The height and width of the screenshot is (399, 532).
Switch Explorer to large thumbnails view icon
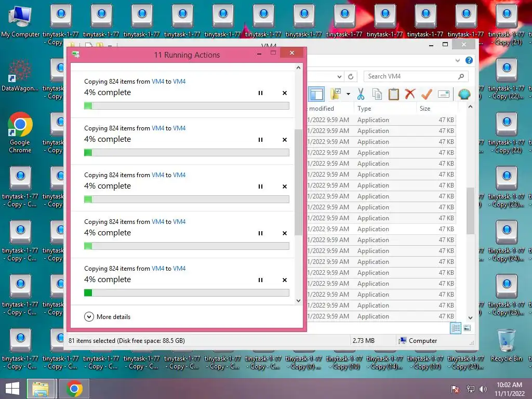[x=467, y=328]
